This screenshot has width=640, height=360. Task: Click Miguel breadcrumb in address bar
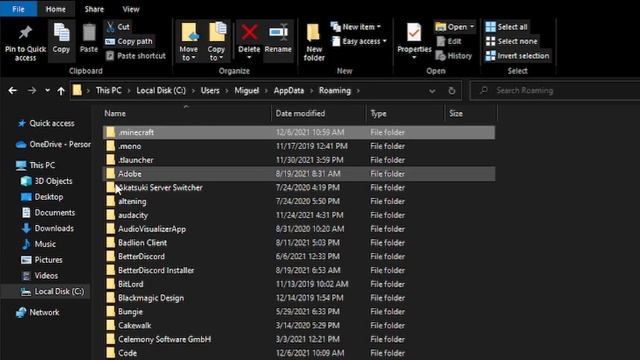[x=247, y=91]
